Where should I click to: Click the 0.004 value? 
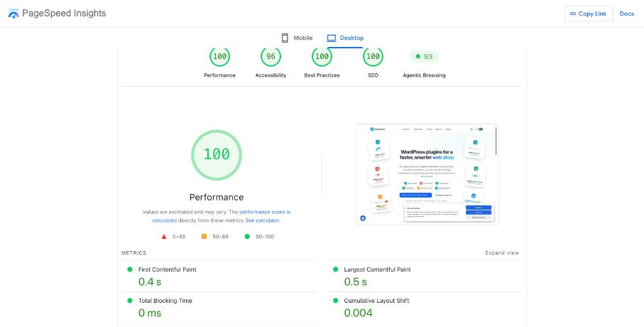coord(359,313)
